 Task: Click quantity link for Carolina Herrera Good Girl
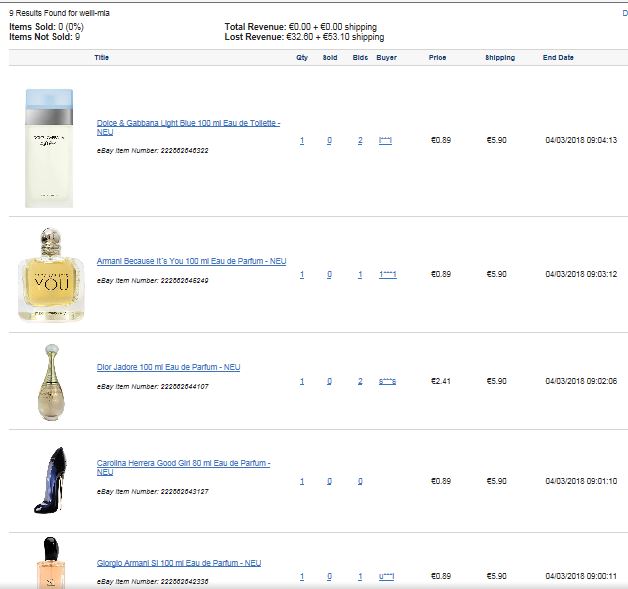pos(302,481)
